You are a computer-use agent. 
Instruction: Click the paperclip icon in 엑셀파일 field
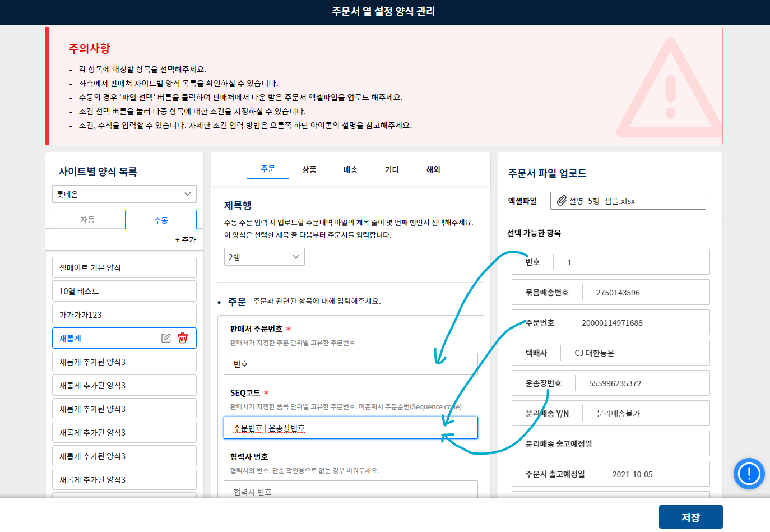click(562, 201)
